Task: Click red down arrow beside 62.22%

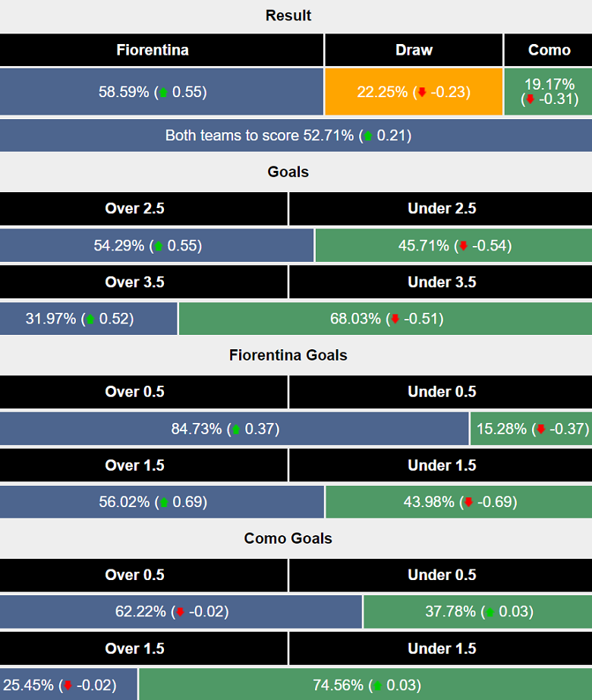Action: point(180,612)
